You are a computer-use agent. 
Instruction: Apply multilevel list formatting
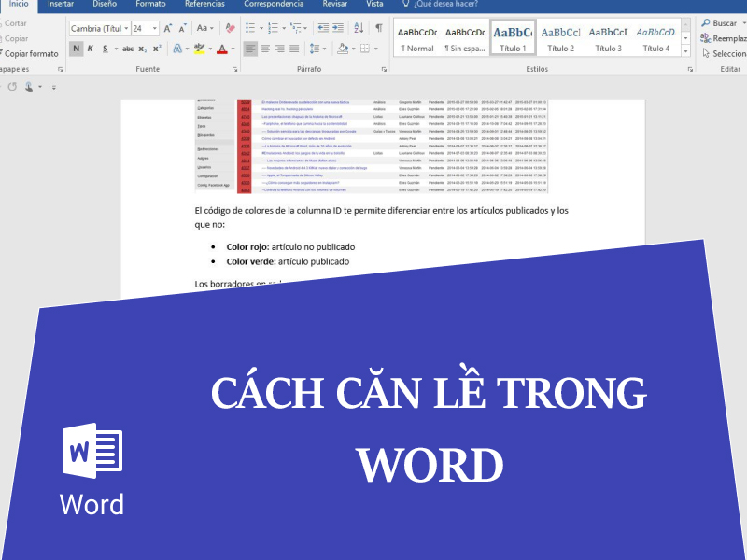pyautogui.click(x=295, y=28)
